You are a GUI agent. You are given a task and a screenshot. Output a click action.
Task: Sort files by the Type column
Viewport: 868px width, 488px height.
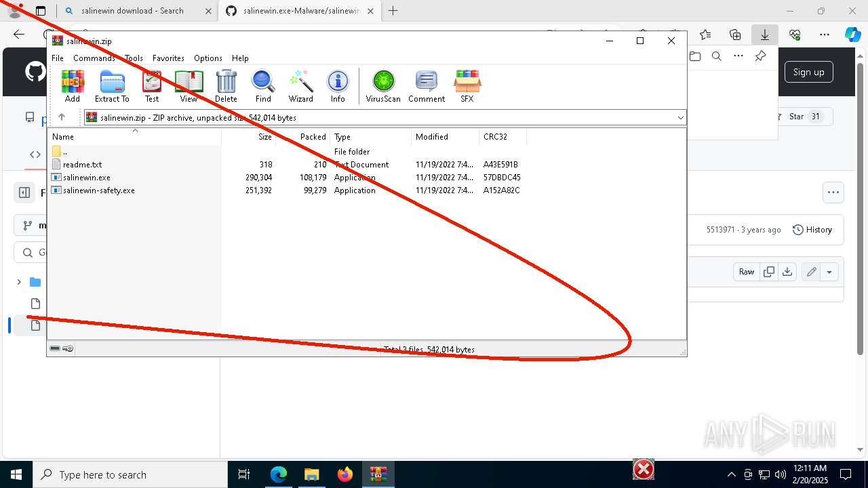pos(371,136)
